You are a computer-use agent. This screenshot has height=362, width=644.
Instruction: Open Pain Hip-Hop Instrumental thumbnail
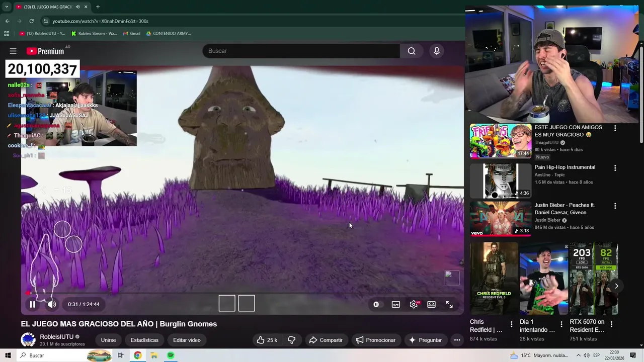[x=501, y=181]
